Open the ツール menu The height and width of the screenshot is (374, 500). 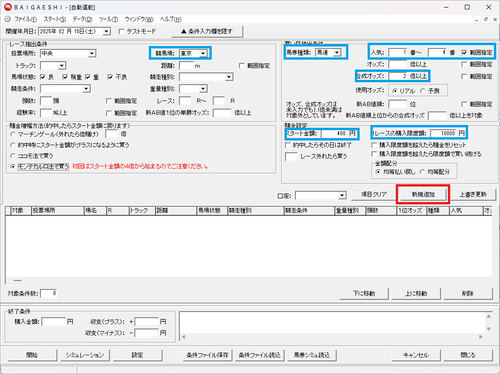(108, 19)
